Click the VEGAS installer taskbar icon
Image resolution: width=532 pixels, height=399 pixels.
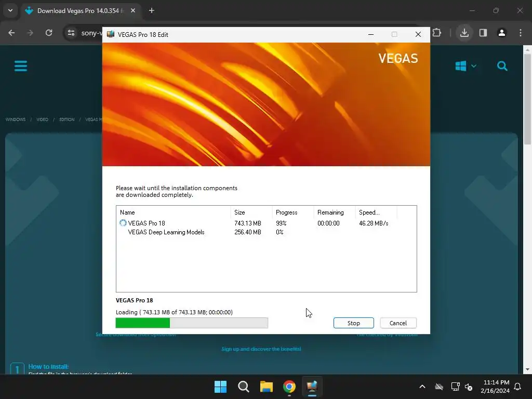[312, 387]
